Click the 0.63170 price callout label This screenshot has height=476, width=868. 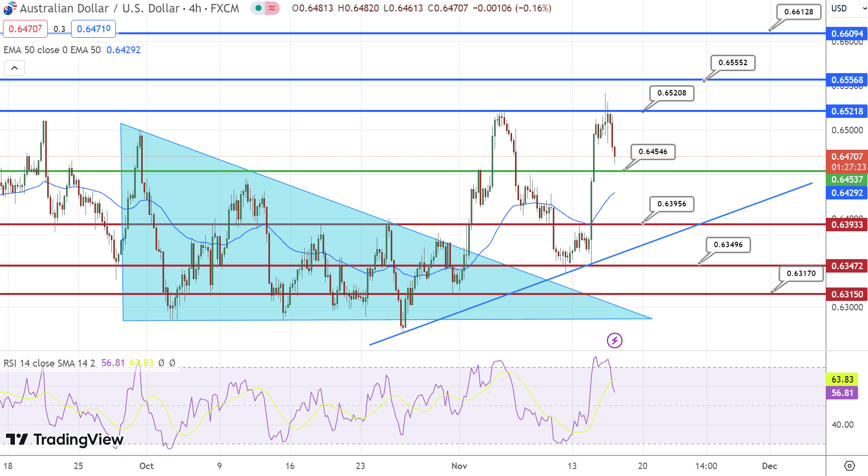click(x=801, y=274)
